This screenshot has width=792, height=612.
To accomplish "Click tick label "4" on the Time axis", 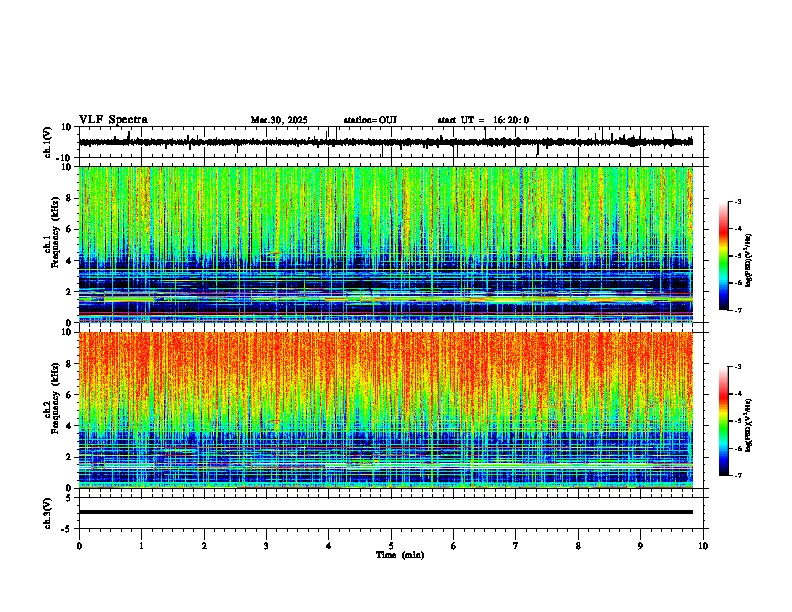I will [x=329, y=546].
